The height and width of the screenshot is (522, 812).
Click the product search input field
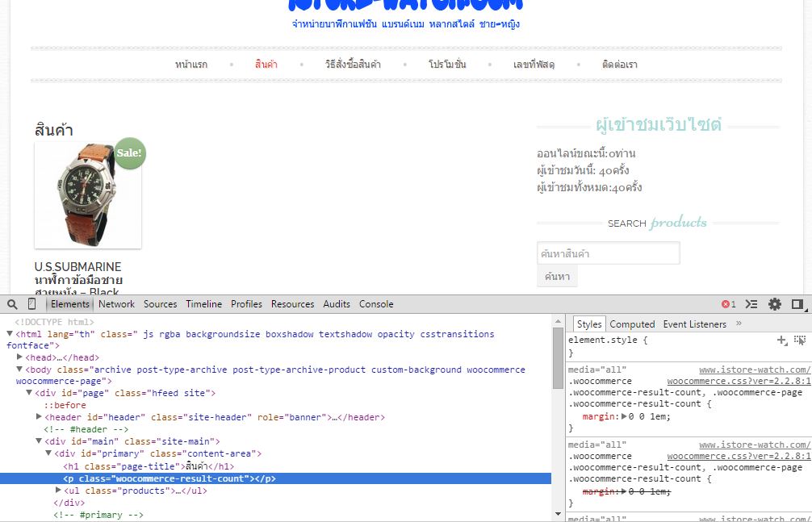(608, 253)
